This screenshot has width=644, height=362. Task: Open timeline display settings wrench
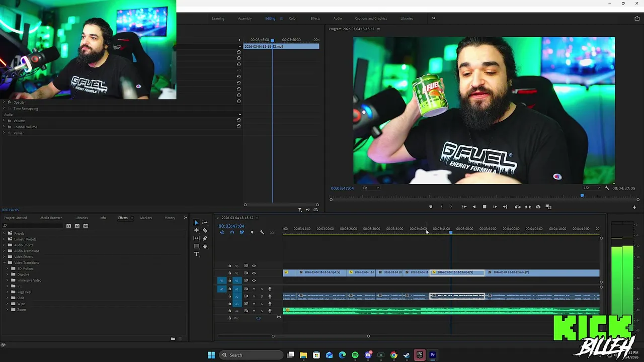(262, 232)
